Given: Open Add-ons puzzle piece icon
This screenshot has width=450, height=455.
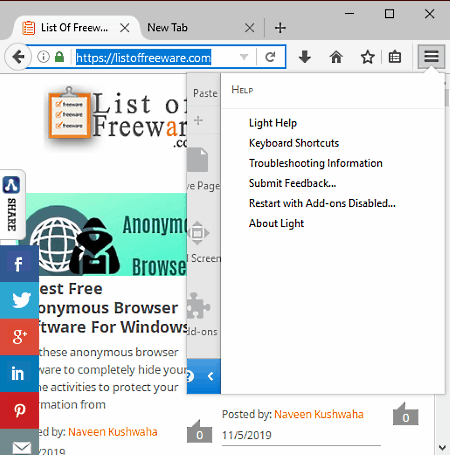Looking at the screenshot, I should click(199, 306).
